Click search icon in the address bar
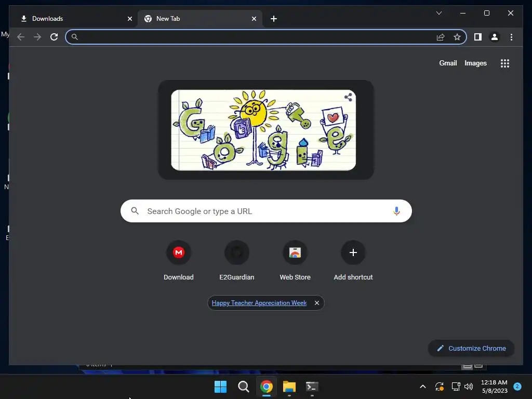This screenshot has width=532, height=399. (75, 37)
